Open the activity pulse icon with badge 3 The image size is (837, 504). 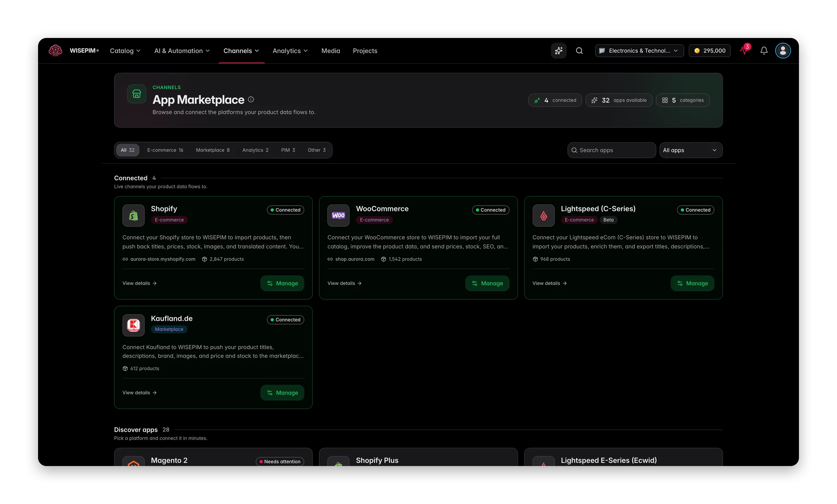click(745, 50)
